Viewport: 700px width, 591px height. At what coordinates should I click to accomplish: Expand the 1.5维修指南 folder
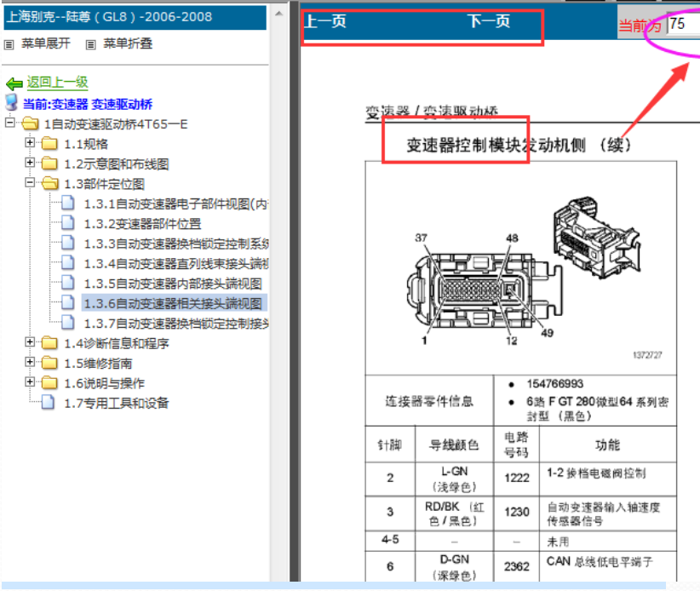click(30, 362)
